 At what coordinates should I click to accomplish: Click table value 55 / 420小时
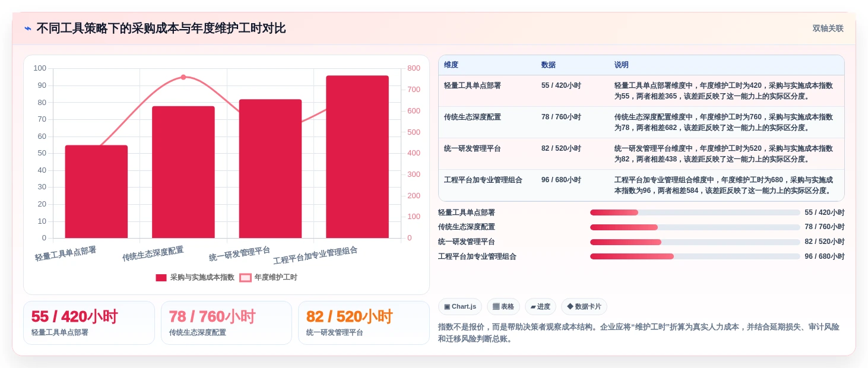(561, 85)
